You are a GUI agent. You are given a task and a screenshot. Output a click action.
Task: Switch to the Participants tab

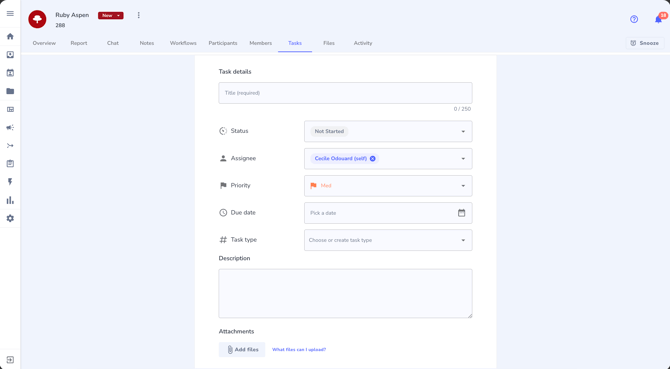tap(223, 43)
